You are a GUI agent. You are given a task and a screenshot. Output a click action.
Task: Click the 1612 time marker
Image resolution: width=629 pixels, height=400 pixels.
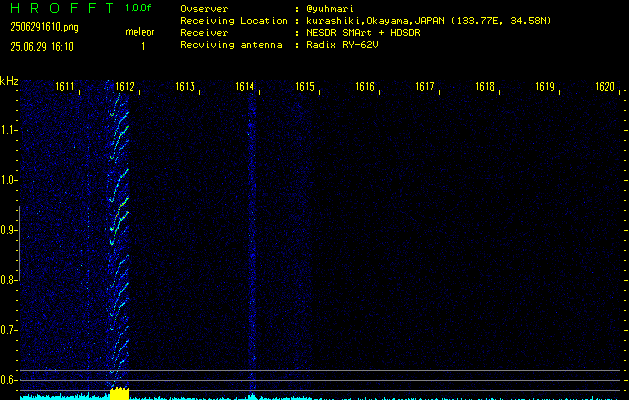pos(124,87)
